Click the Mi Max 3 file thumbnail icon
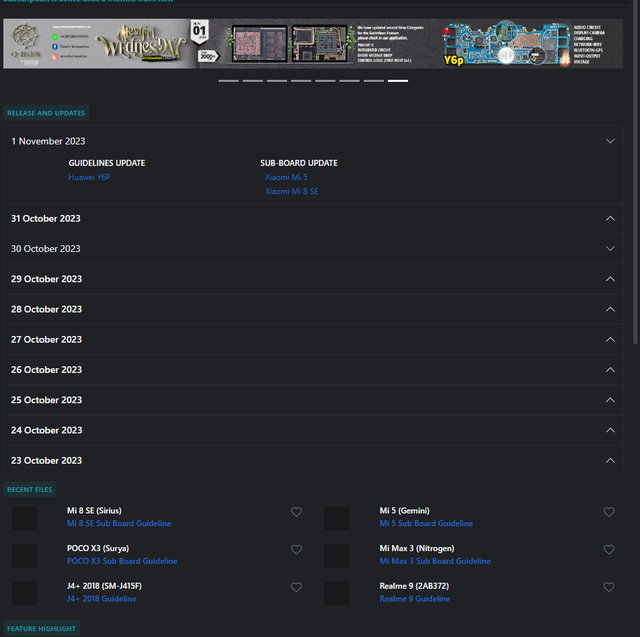The image size is (640, 637). [337, 556]
